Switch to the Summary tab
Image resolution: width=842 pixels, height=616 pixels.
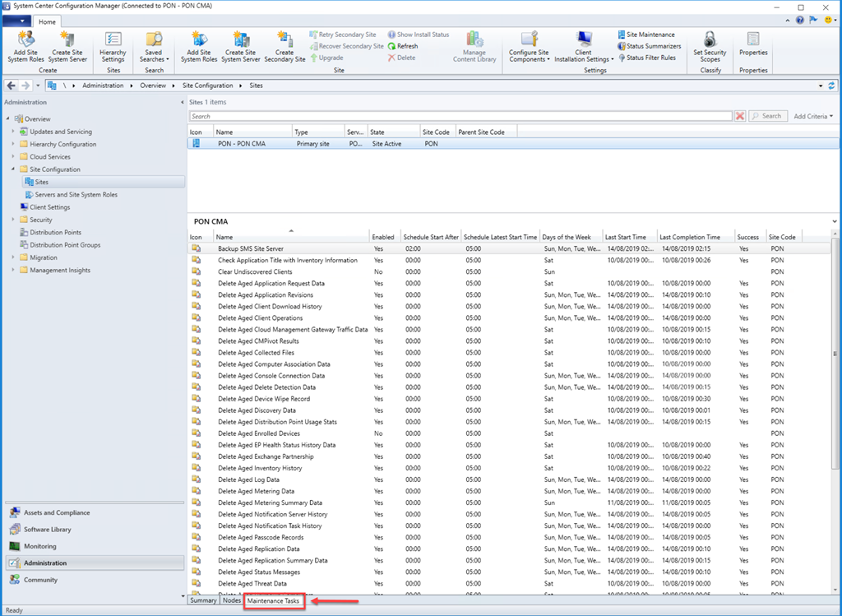point(203,601)
